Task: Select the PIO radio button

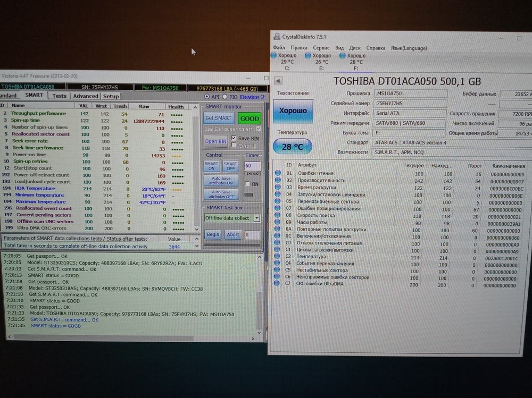Action: [x=225, y=97]
